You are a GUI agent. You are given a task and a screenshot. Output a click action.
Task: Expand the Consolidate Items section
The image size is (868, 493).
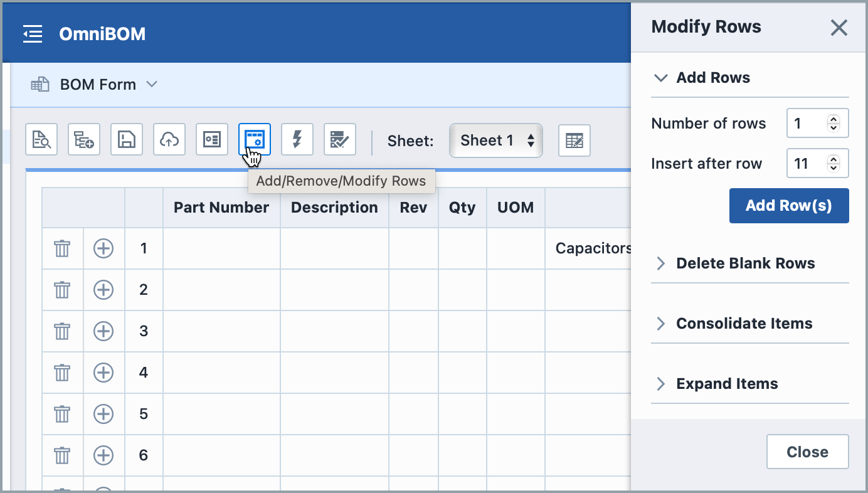point(750,324)
